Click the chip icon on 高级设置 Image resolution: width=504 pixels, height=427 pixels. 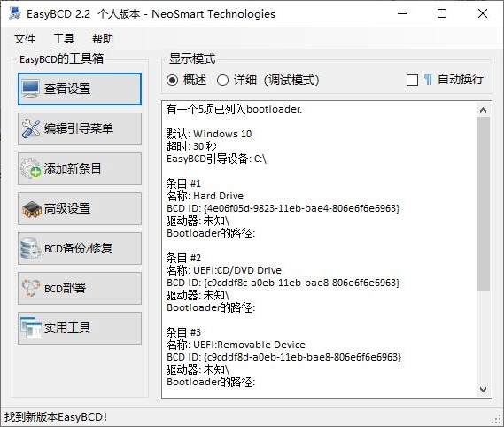(32, 209)
